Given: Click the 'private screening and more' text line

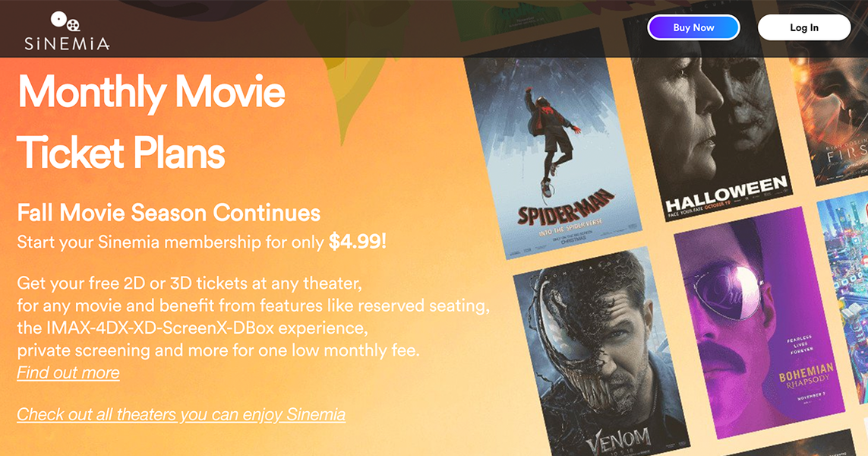Looking at the screenshot, I should [218, 351].
